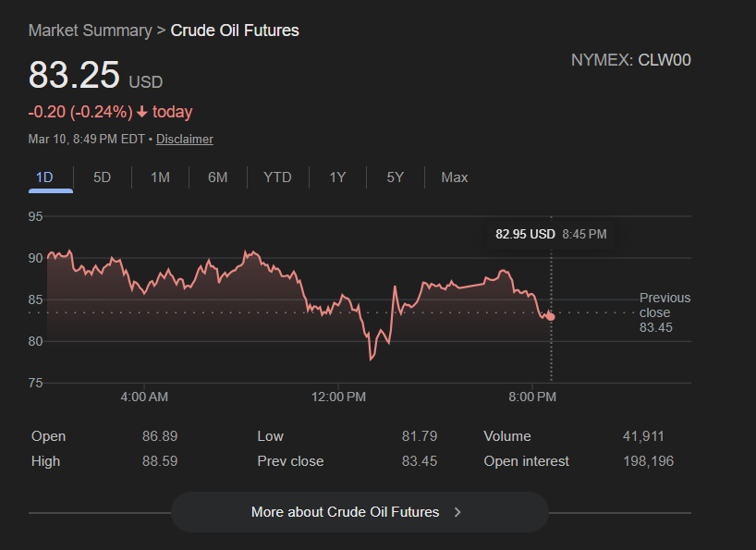Open the Disclaimer link
This screenshot has width=756, height=550.
(x=185, y=140)
